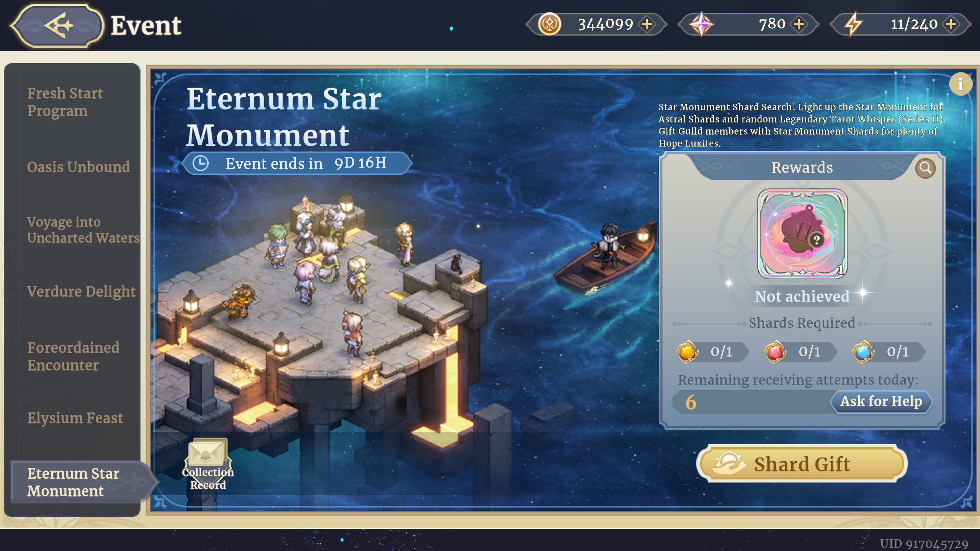Viewport: 980px width, 551px height.
Task: Open the event info icon
Action: click(x=960, y=84)
